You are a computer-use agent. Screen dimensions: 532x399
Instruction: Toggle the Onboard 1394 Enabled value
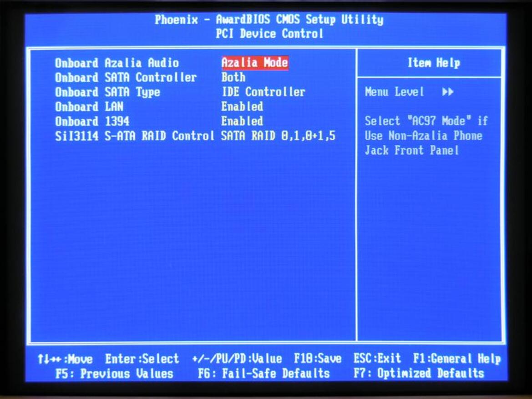coord(242,121)
